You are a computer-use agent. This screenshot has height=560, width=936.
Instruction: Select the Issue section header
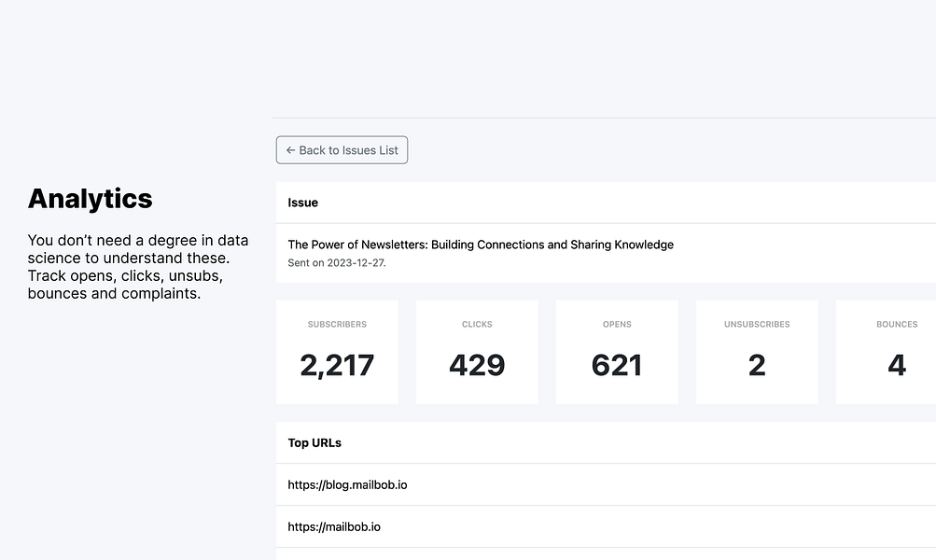(x=303, y=203)
